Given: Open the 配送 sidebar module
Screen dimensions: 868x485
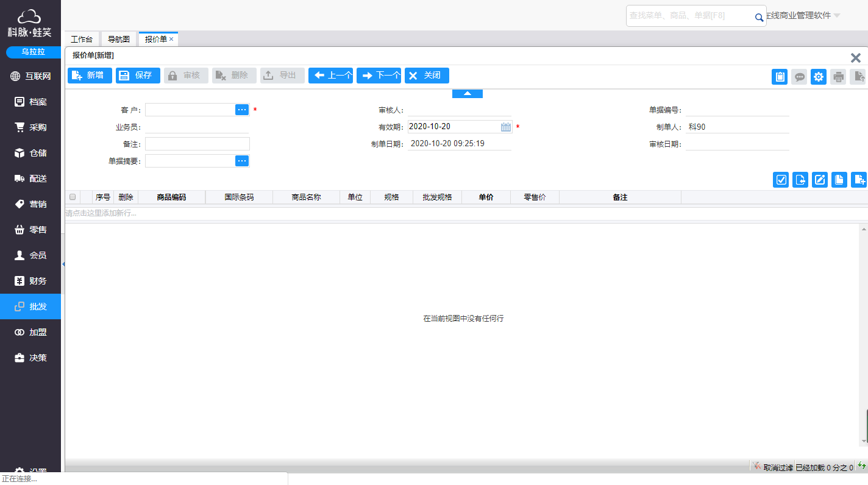Looking at the screenshot, I should coord(30,179).
